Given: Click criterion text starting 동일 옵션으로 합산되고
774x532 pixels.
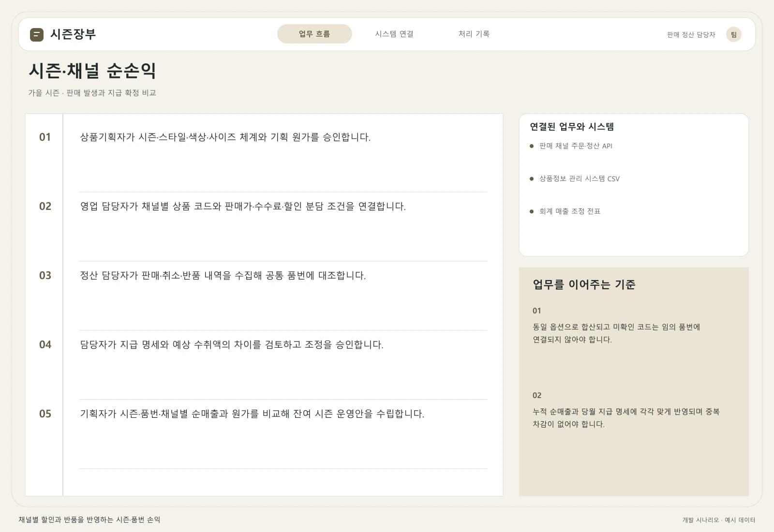Looking at the screenshot, I should [616, 333].
